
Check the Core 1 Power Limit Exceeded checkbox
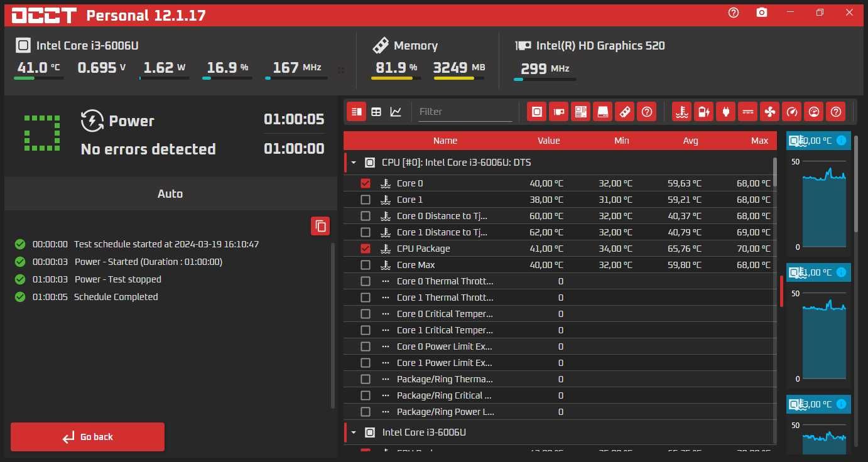tap(366, 363)
